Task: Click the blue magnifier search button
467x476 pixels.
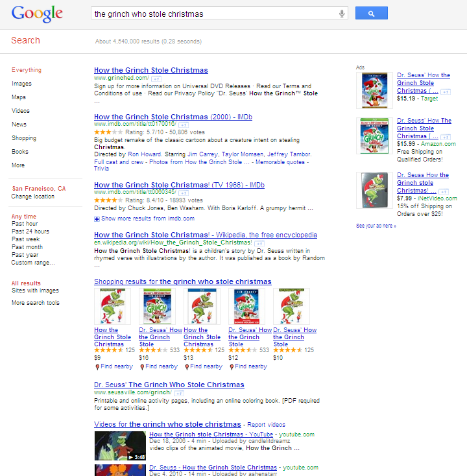Action: tap(372, 13)
